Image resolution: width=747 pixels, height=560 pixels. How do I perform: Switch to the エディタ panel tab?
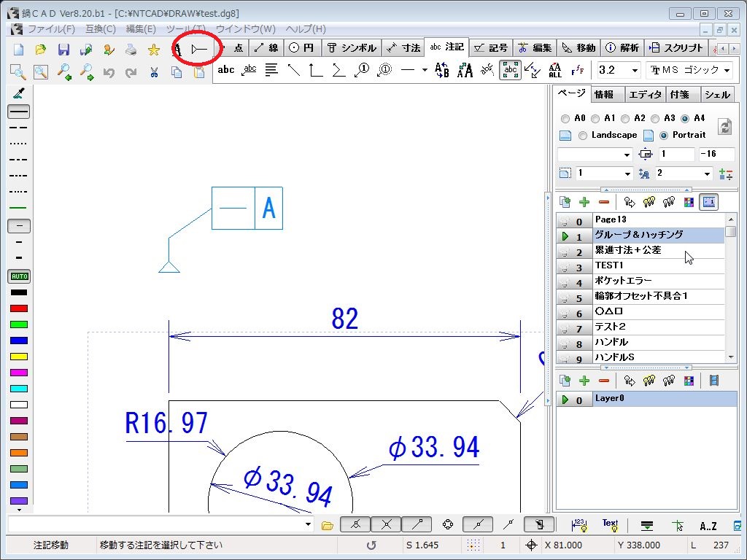coord(645,95)
